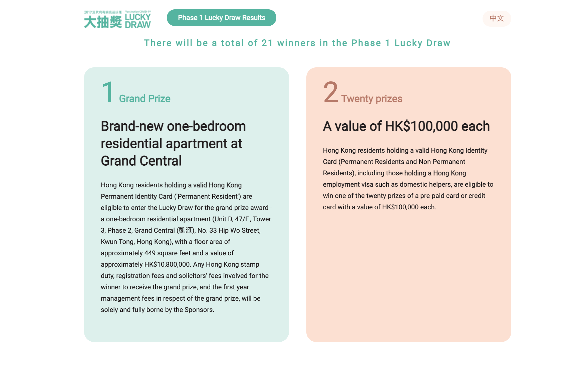
Task: Click the 21 winners headline text
Action: click(297, 43)
